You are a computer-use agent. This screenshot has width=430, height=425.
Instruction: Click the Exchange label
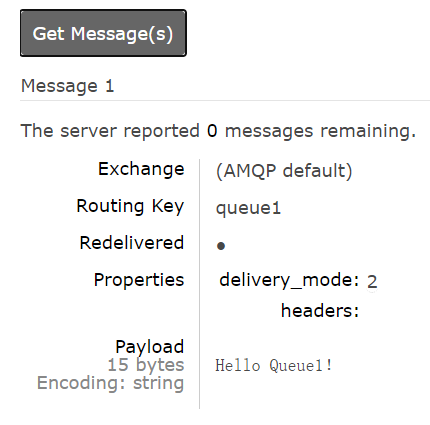tap(141, 169)
